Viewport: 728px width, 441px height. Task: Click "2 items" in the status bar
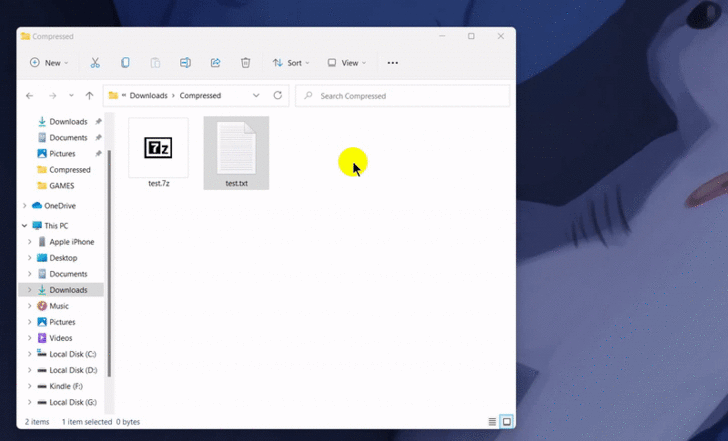(x=37, y=422)
